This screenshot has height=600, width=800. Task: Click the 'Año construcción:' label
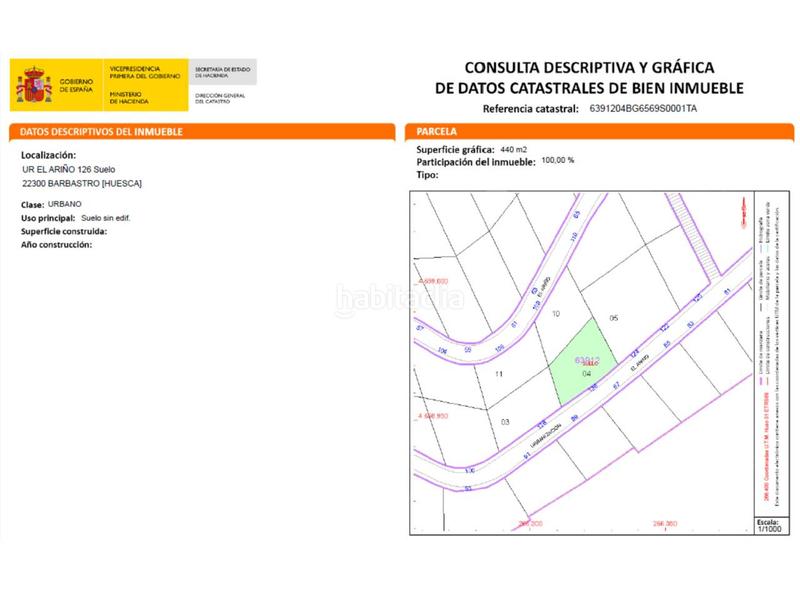coord(56,244)
